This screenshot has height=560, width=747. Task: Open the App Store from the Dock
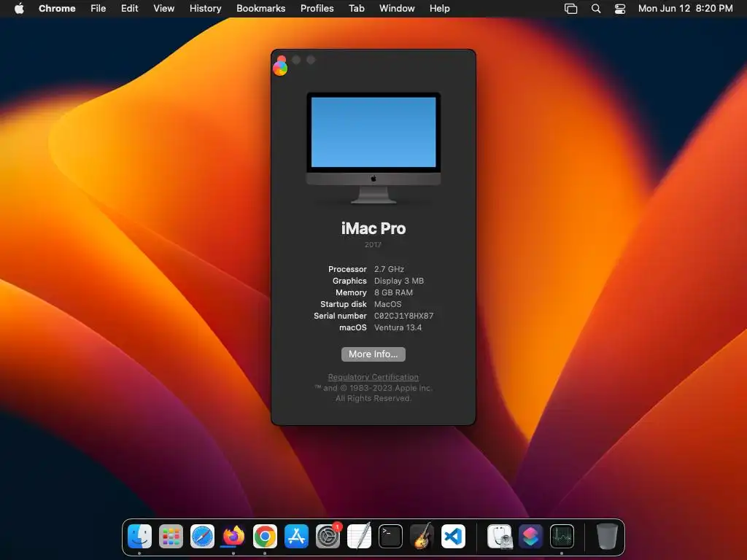click(x=296, y=536)
